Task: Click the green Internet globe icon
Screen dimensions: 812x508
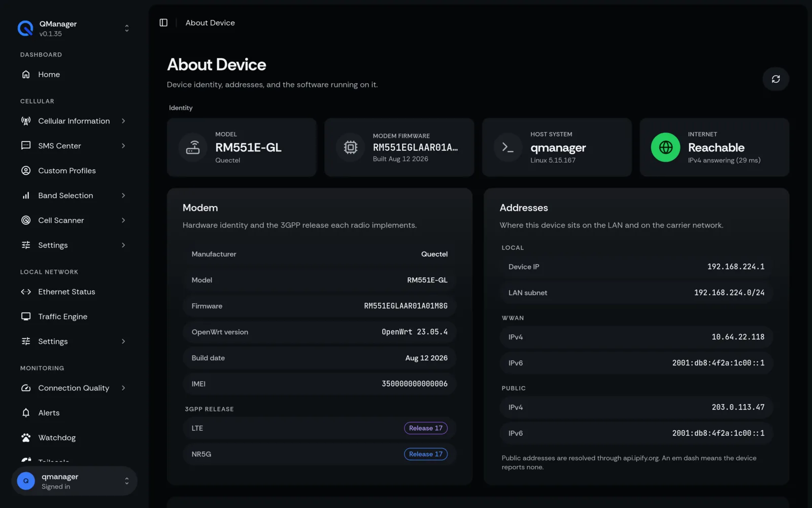Action: 665,147
